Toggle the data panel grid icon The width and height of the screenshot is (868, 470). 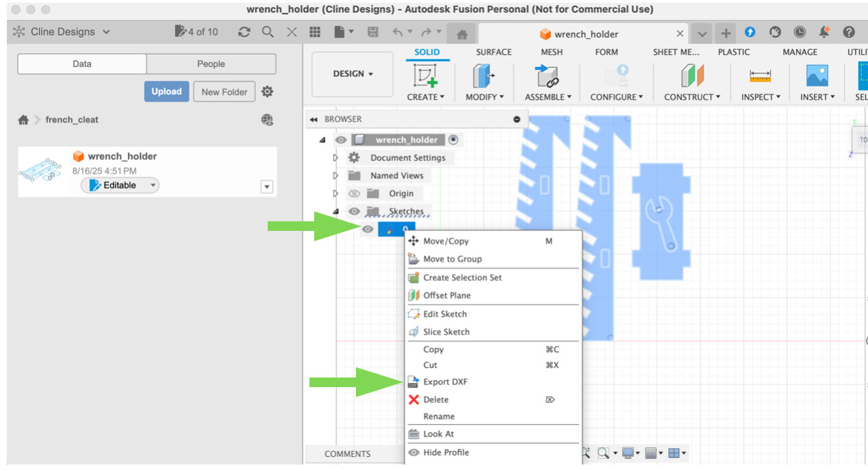[315, 32]
